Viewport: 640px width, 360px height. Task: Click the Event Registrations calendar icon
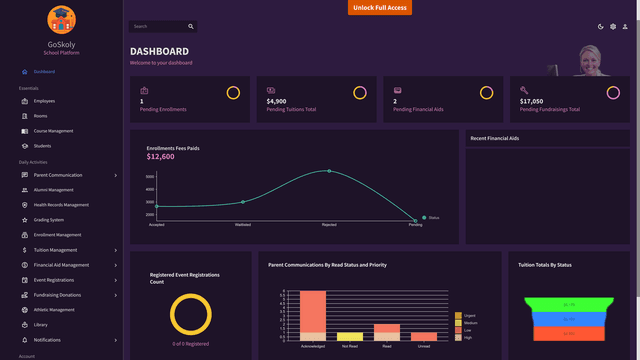point(24,280)
